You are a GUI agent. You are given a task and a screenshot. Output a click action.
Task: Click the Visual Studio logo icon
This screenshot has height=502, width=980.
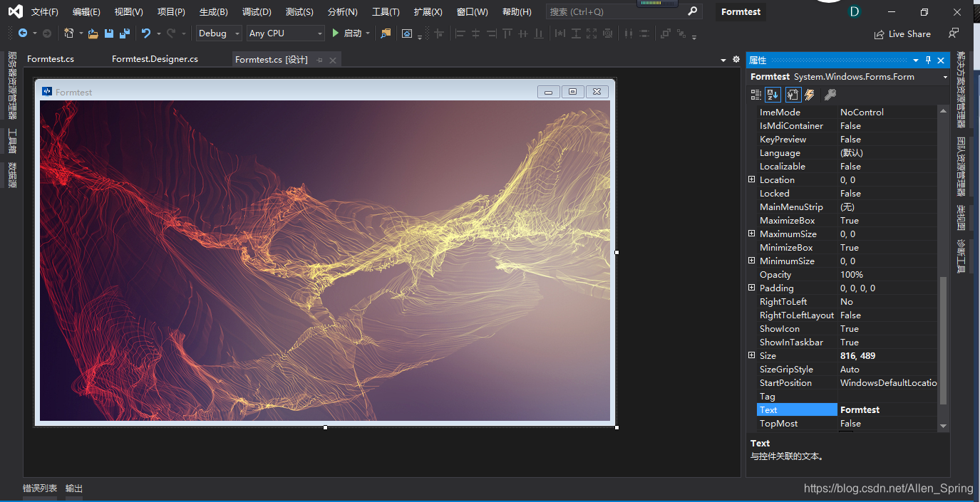tap(15, 11)
